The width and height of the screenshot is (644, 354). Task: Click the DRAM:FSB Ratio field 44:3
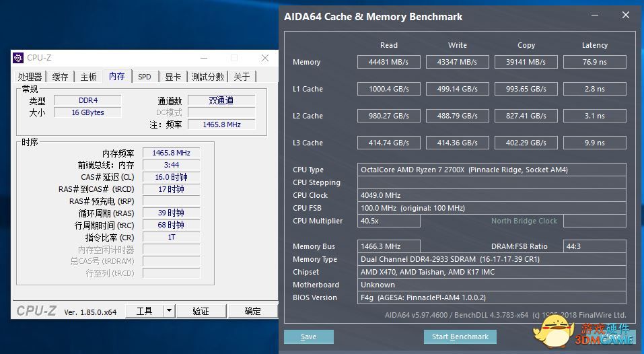(595, 246)
